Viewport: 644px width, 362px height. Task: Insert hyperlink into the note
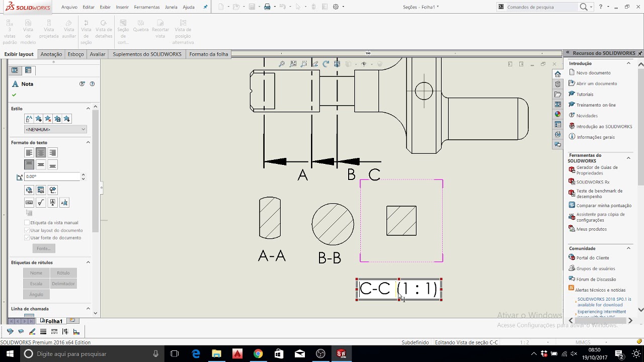(x=29, y=190)
